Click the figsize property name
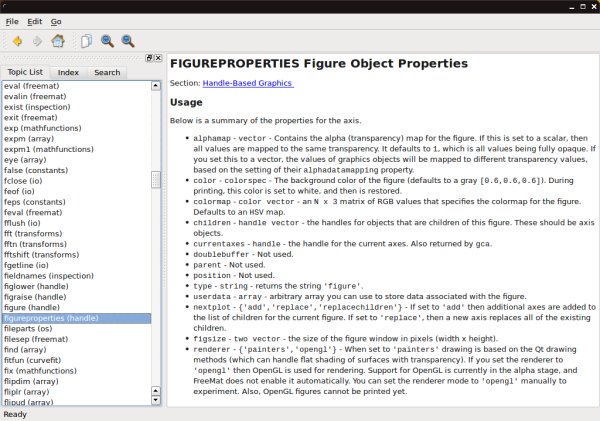This screenshot has width=600, height=421. point(210,339)
